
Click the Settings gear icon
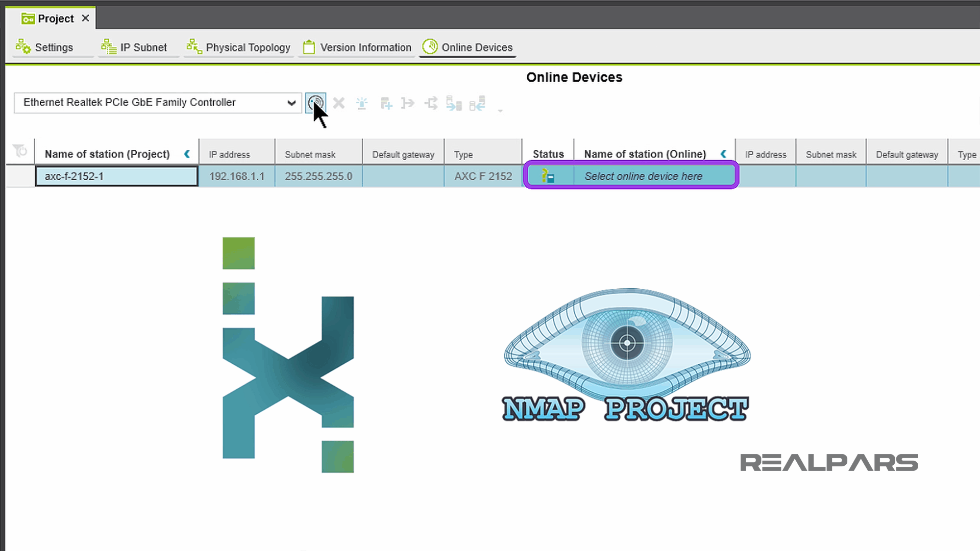click(x=23, y=46)
